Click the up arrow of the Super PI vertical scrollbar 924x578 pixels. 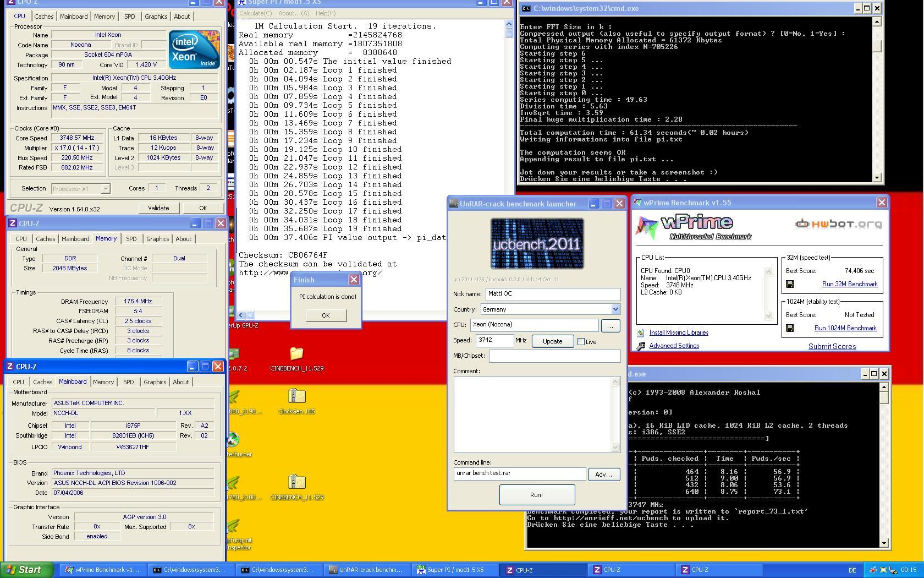(509, 24)
